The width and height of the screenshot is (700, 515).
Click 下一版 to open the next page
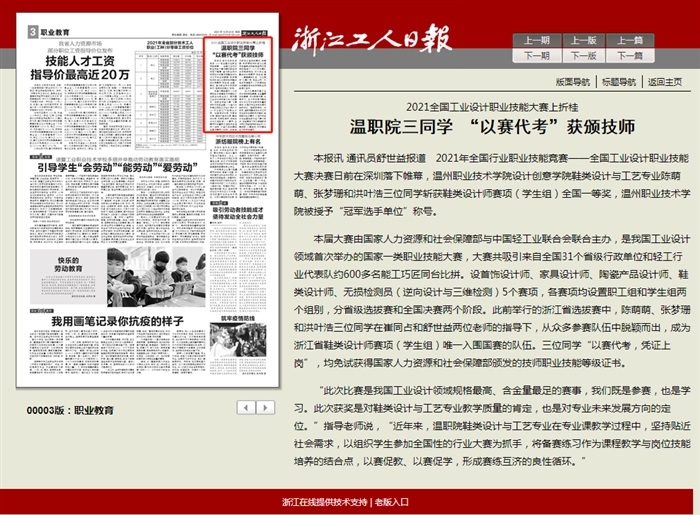click(x=583, y=56)
